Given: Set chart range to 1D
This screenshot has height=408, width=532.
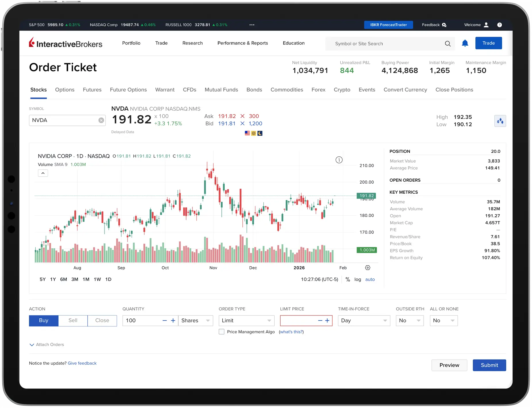Looking at the screenshot, I should pyautogui.click(x=108, y=280).
